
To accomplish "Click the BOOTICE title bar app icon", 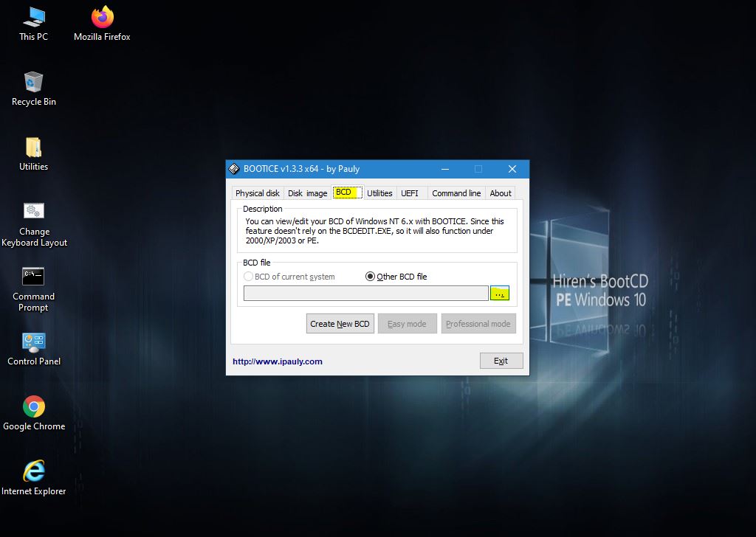I will (234, 169).
